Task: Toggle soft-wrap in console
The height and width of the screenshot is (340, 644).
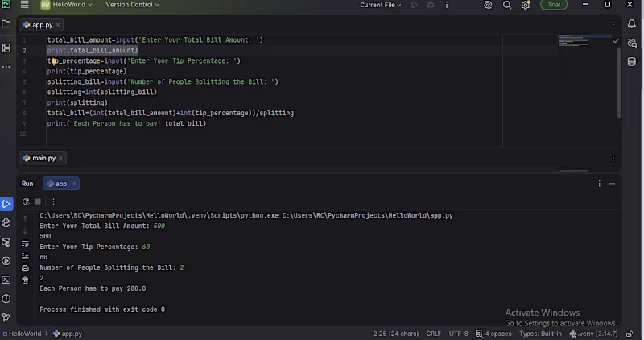Action: coord(25,243)
